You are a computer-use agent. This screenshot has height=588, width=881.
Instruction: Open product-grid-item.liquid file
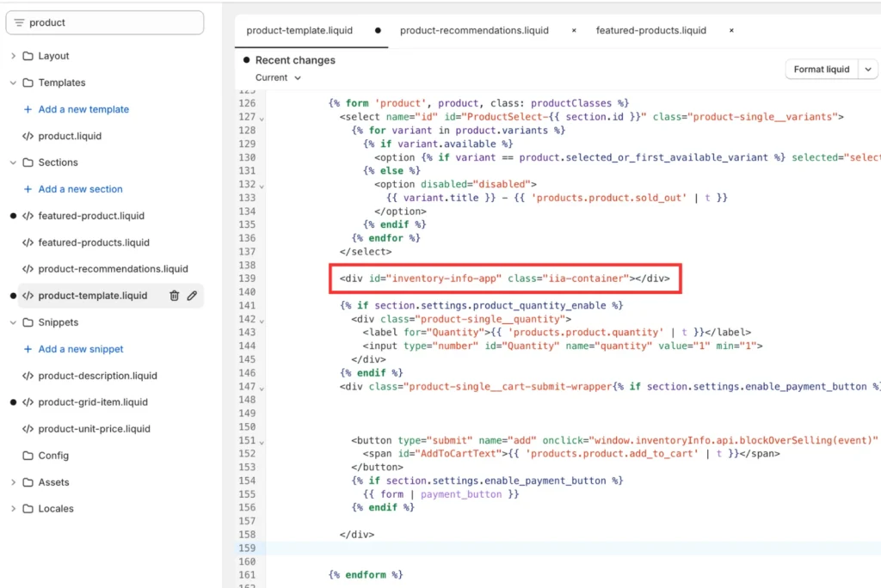(x=93, y=402)
